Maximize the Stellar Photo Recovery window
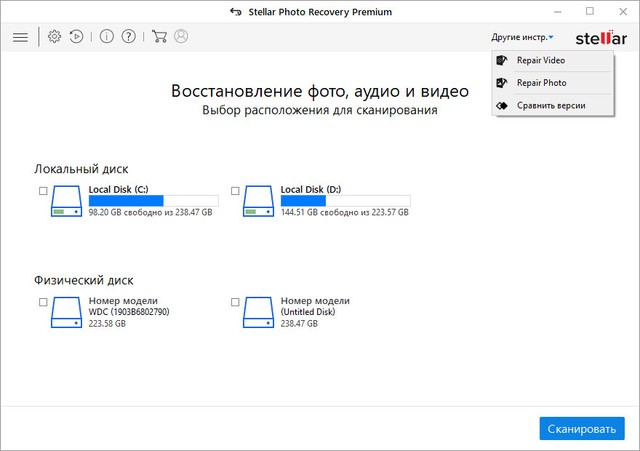640x451 pixels. (590, 11)
